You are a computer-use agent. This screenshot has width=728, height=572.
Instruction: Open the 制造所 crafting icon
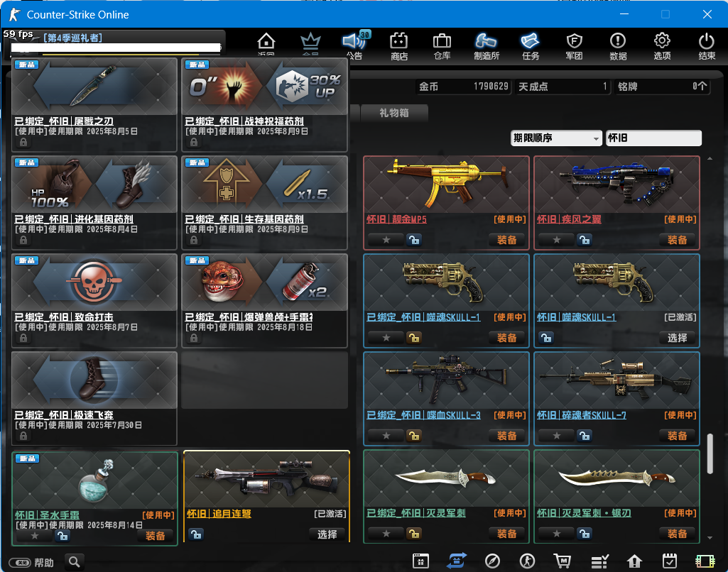[x=486, y=46]
